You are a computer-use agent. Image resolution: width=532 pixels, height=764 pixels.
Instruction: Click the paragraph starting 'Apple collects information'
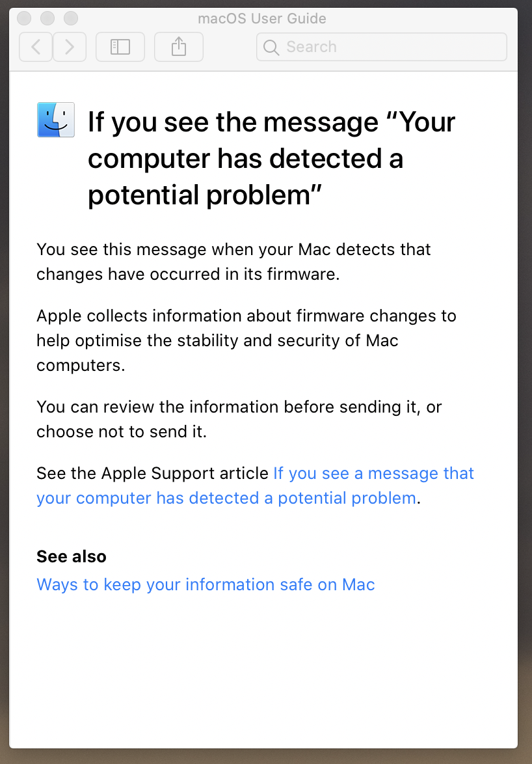(246, 340)
